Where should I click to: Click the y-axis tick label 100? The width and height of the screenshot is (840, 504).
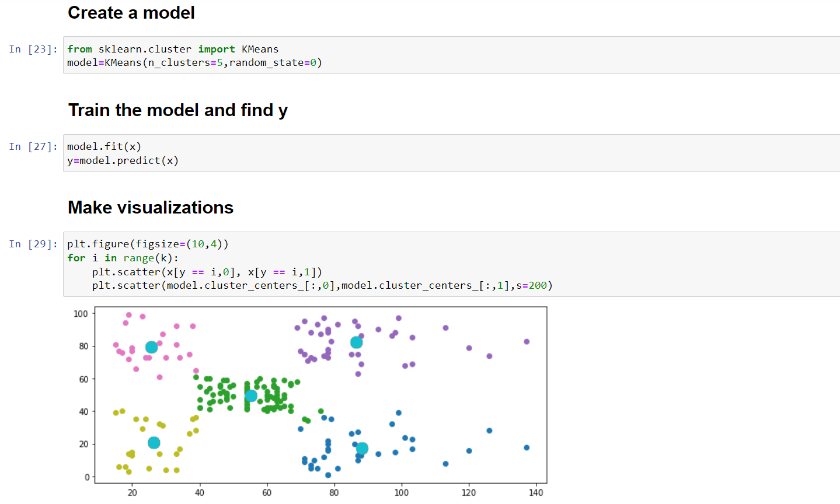click(81, 314)
